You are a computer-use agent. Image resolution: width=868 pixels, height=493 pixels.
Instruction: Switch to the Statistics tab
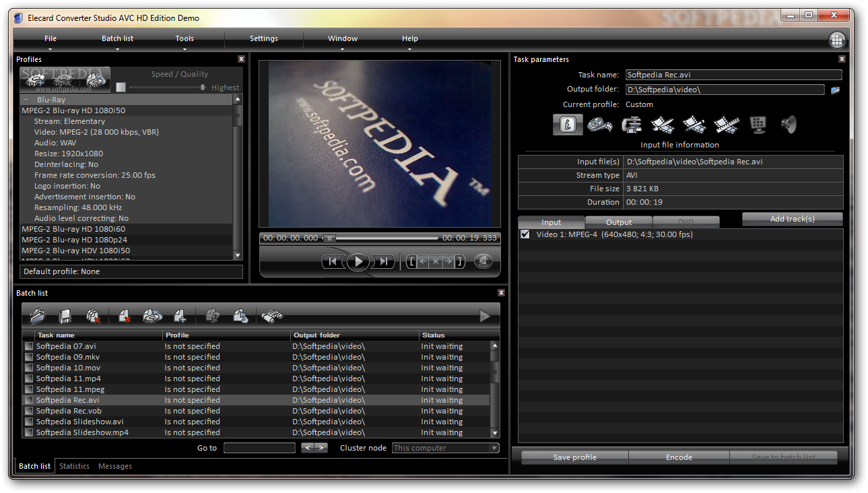coord(74,466)
